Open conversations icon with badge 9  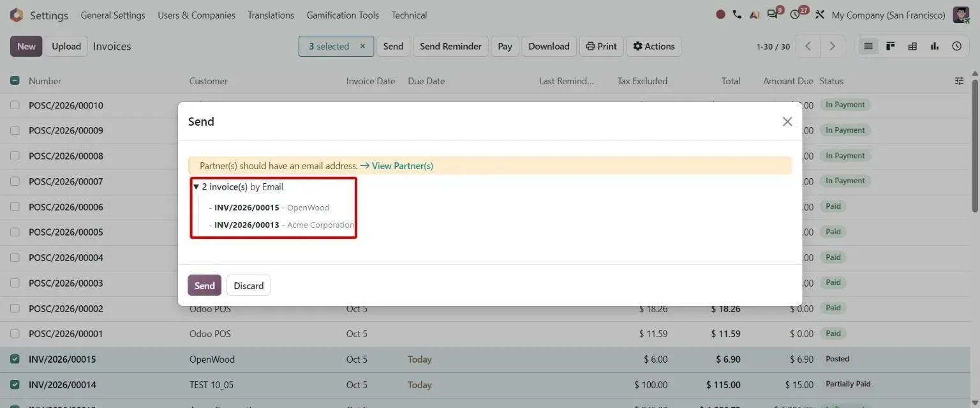[773, 14]
